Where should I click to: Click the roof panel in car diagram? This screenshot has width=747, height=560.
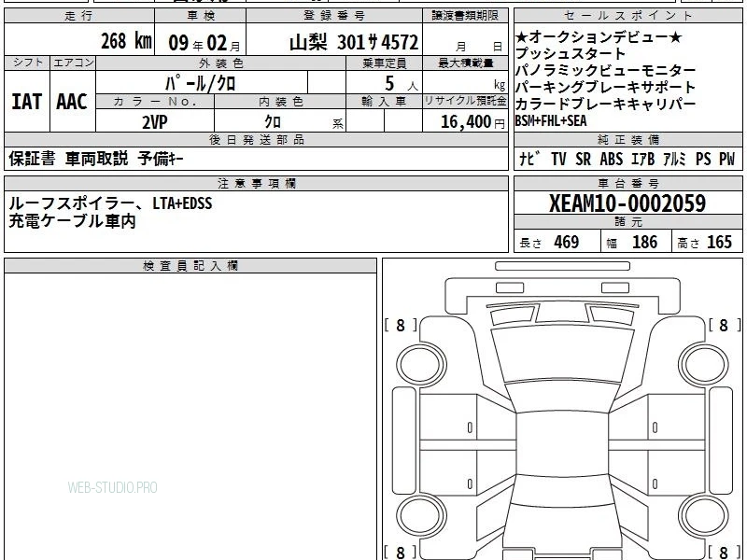(x=562, y=444)
